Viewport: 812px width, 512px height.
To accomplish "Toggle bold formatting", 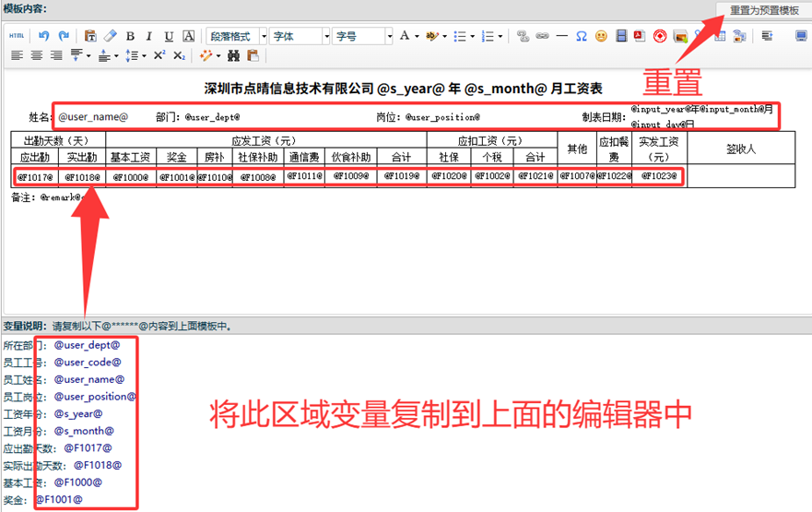I will [x=130, y=36].
